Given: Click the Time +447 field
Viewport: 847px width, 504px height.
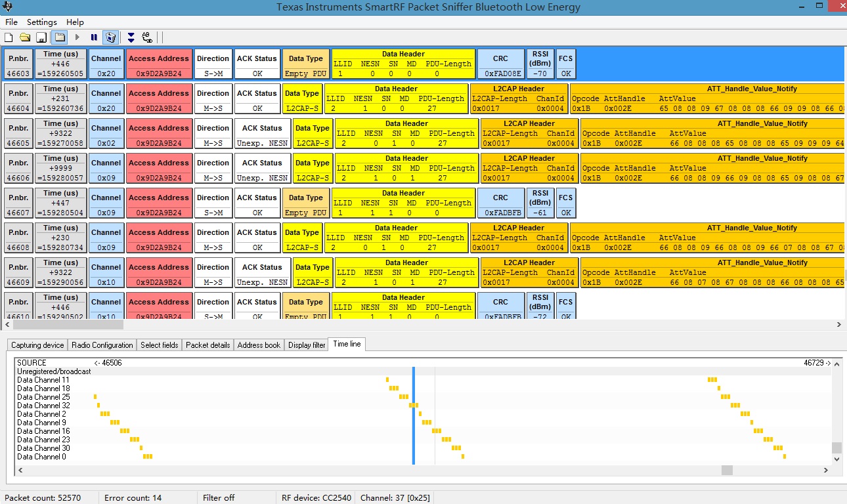Looking at the screenshot, I should (x=61, y=203).
